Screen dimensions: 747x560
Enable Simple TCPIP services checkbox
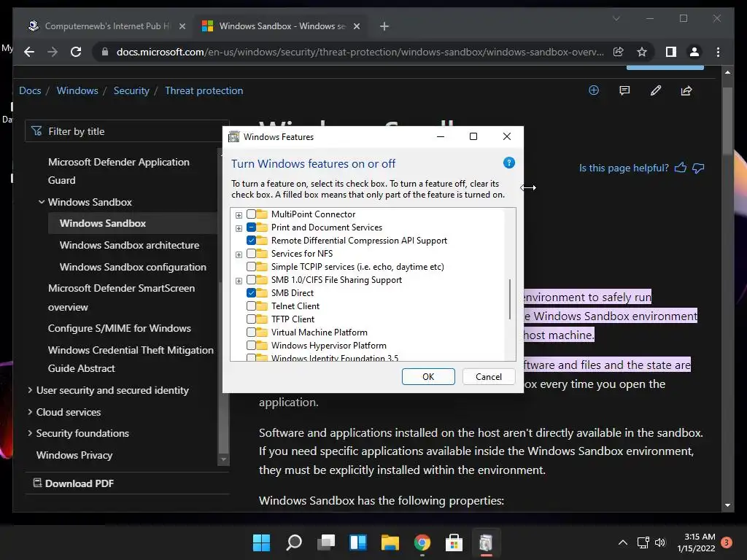click(251, 267)
